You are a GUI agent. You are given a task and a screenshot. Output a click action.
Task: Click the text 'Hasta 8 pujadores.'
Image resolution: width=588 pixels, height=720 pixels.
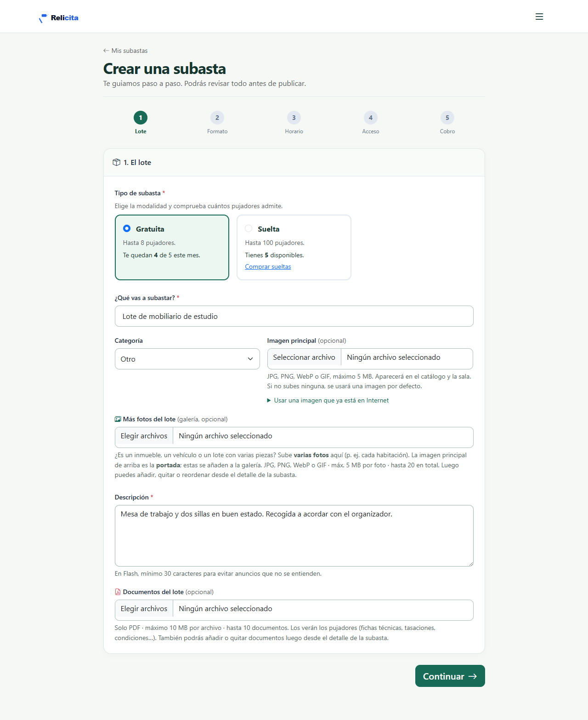(149, 243)
